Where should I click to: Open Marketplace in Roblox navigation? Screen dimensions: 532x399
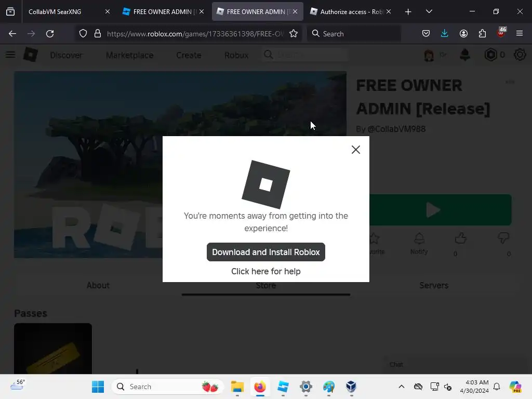click(x=129, y=55)
